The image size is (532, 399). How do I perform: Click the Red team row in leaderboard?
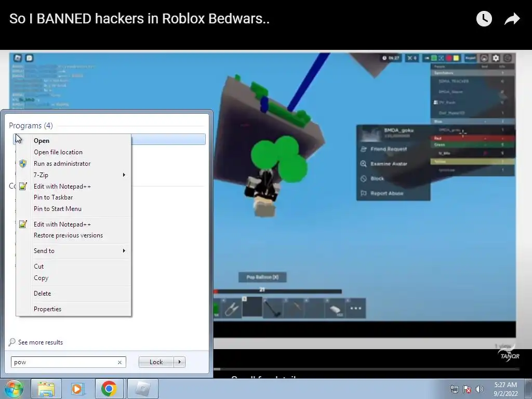click(473, 138)
